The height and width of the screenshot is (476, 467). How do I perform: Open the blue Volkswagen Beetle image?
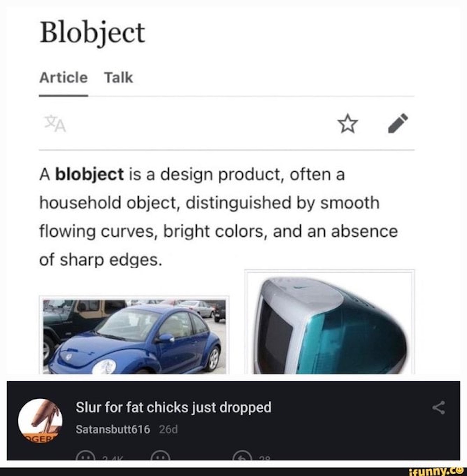(x=134, y=336)
